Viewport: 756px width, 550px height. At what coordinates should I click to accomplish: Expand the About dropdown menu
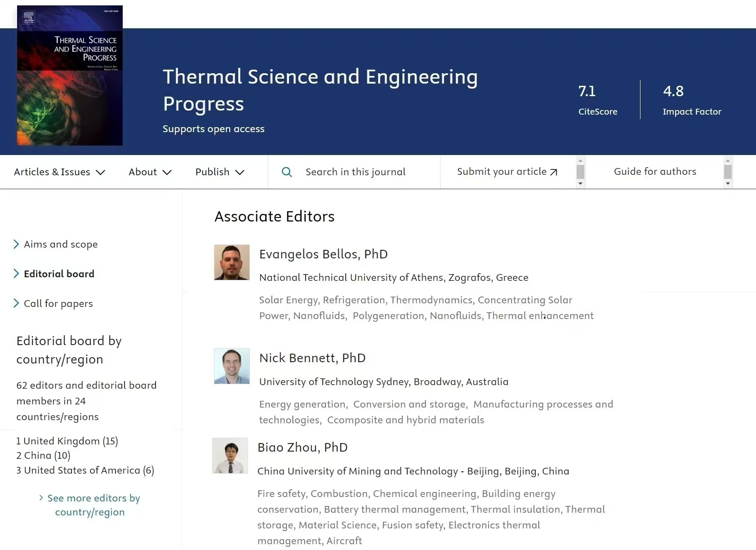click(150, 172)
